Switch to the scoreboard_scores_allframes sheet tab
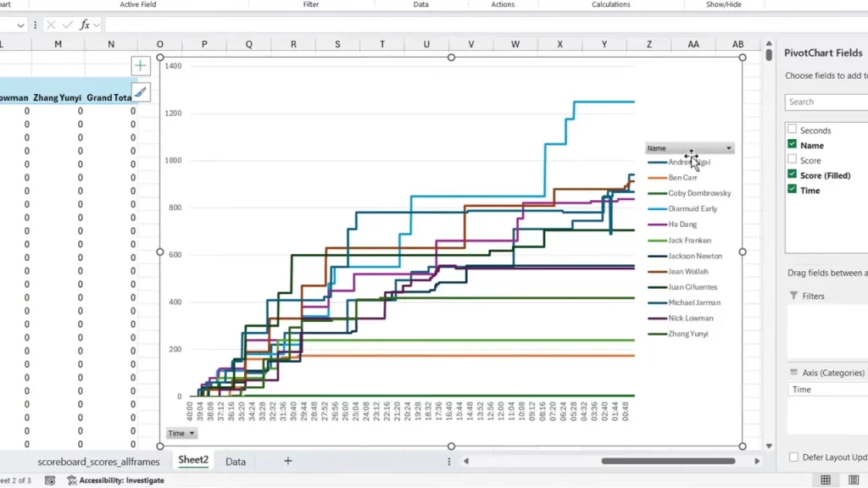This screenshot has width=868, height=488. [100, 461]
